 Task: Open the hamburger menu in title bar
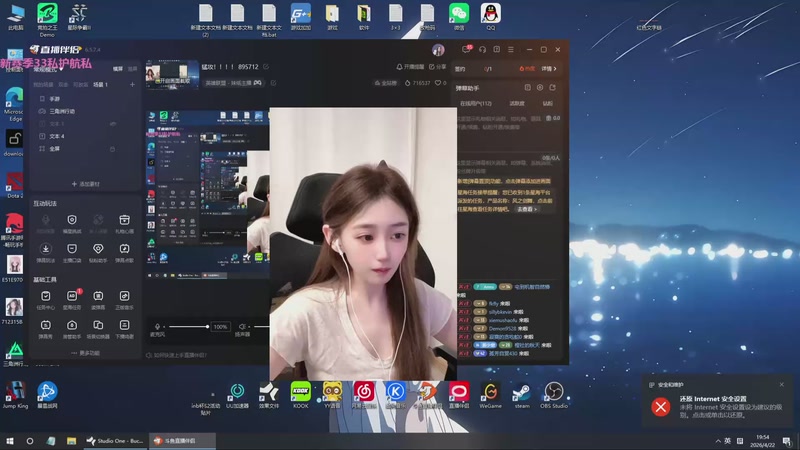511,49
